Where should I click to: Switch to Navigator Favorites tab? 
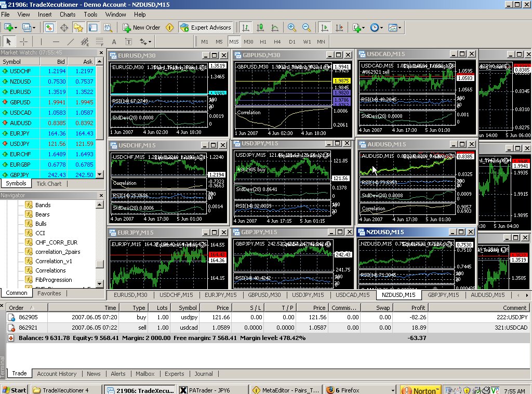tap(49, 293)
